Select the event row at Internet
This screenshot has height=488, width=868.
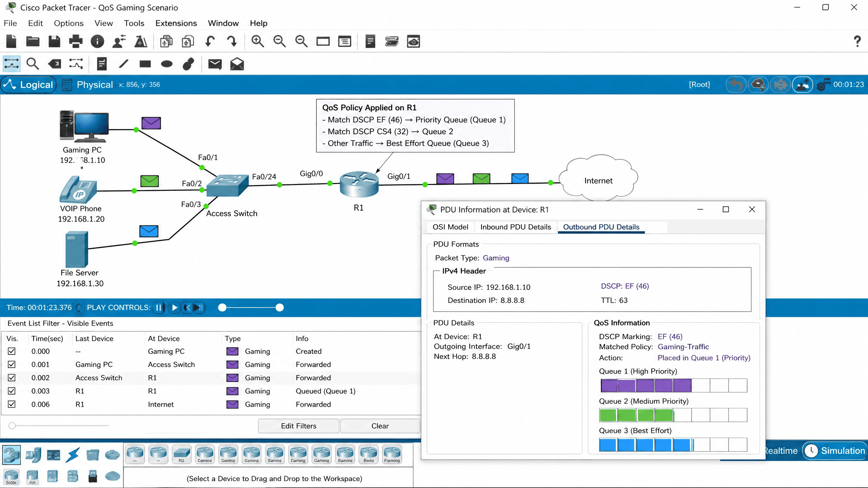[x=211, y=404]
